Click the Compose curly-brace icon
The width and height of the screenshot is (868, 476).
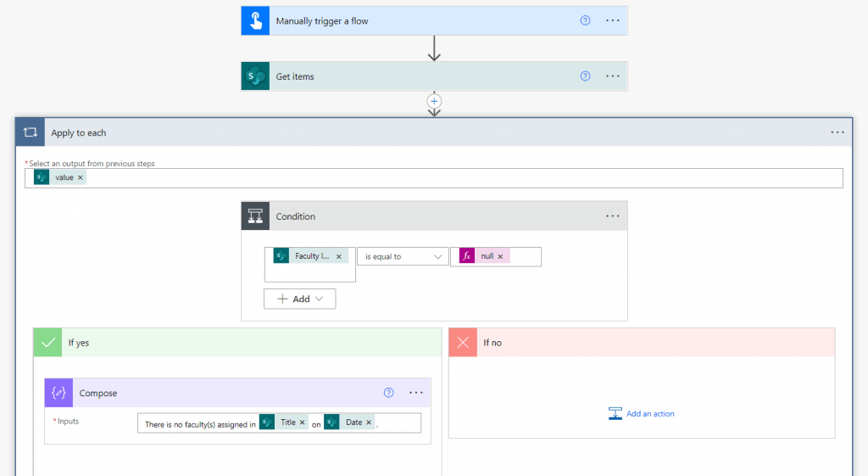pyautogui.click(x=58, y=393)
